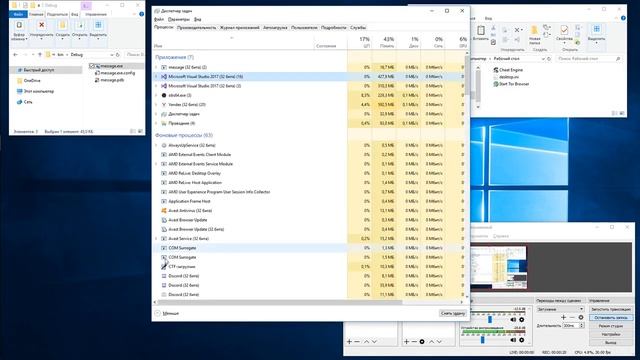Click the up arrow in Debug Explorer navigation
The image size is (640, 360).
[40, 54]
